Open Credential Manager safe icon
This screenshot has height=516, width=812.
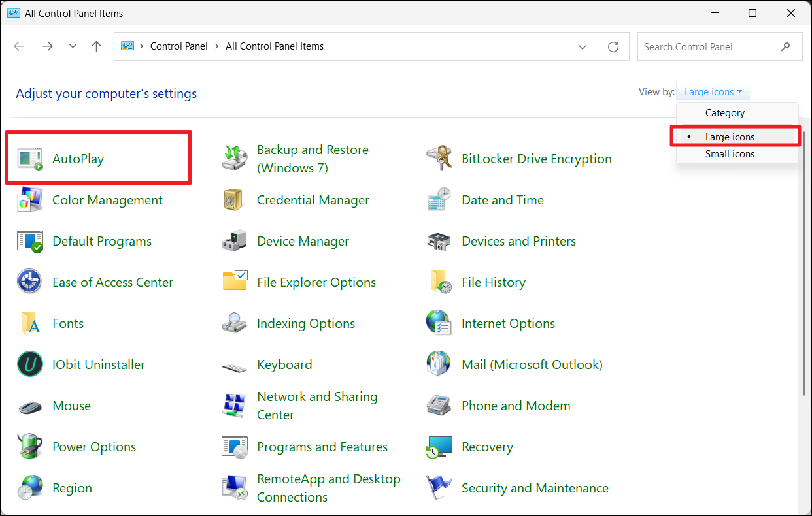[x=234, y=201]
